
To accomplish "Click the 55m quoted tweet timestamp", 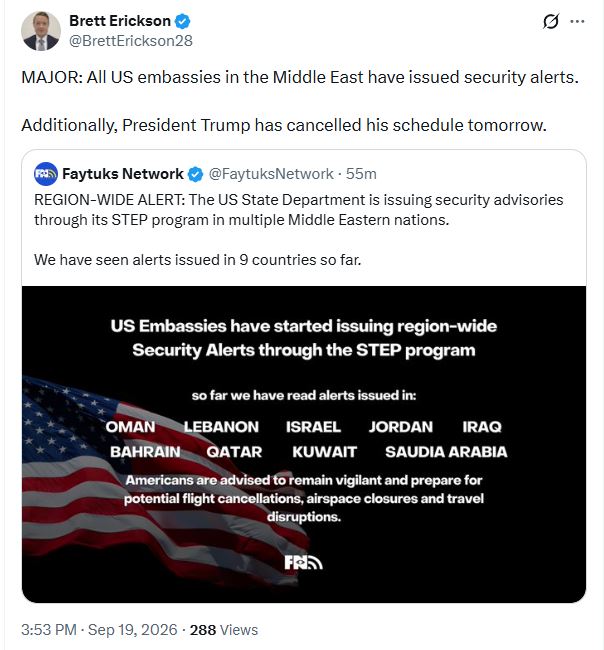I will [x=361, y=174].
